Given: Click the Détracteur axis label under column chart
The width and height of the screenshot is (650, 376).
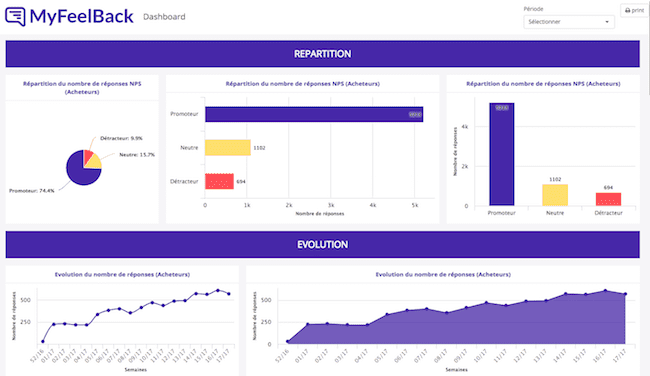Looking at the screenshot, I should (x=608, y=213).
